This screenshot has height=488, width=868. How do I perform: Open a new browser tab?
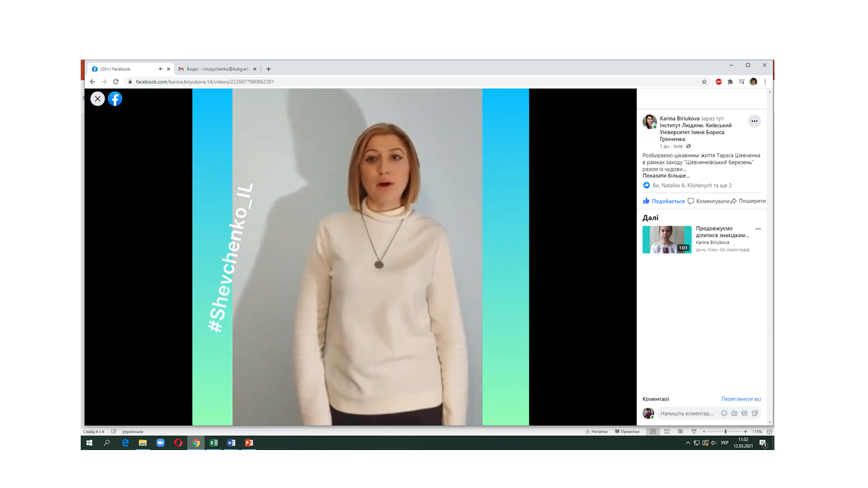point(269,69)
